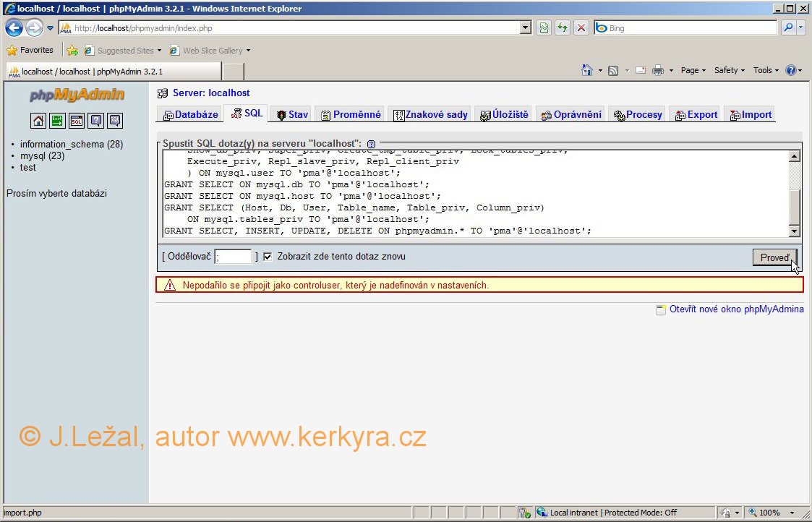The height and width of the screenshot is (522, 812).
Task: Click the green log out (Exit) icon
Action: pos(57,121)
